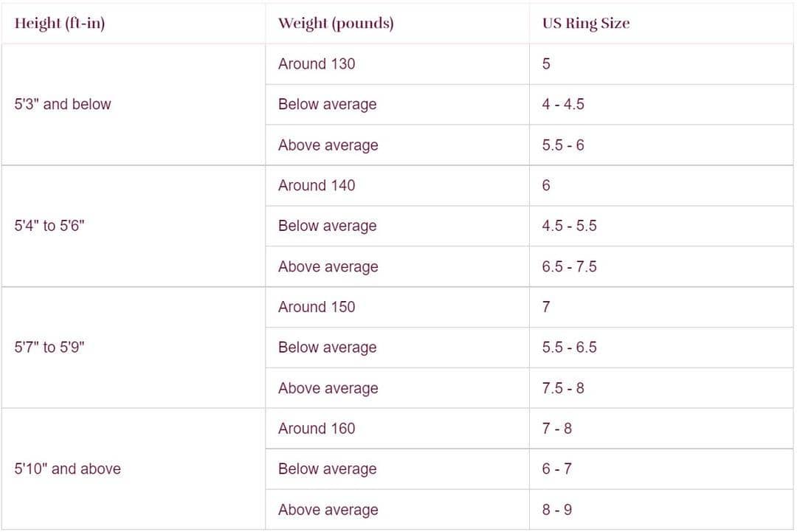Screen dimensions: 797x532
Task: Click the 7.5 - 8 ring size cell
Action: pos(563,388)
